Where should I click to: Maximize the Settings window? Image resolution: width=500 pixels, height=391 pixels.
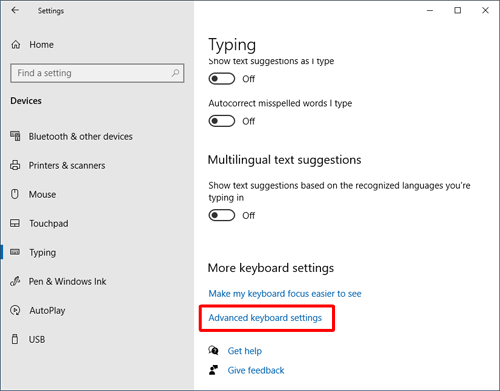(x=458, y=10)
